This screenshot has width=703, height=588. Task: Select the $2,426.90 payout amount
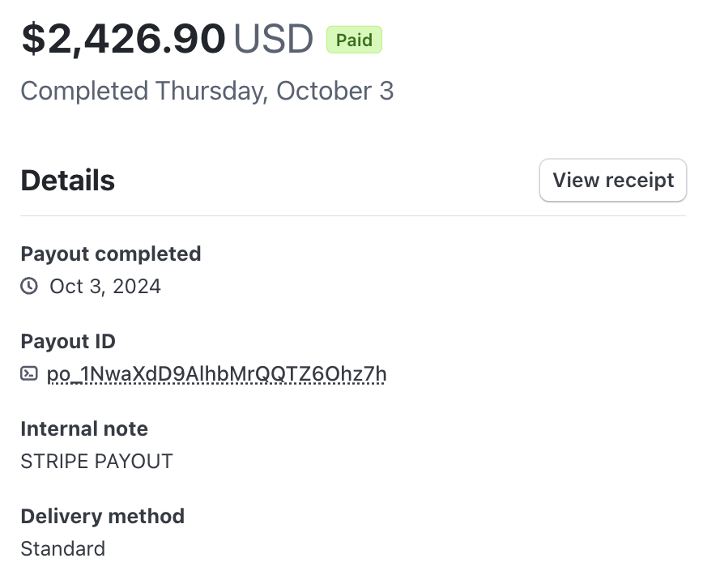123,39
